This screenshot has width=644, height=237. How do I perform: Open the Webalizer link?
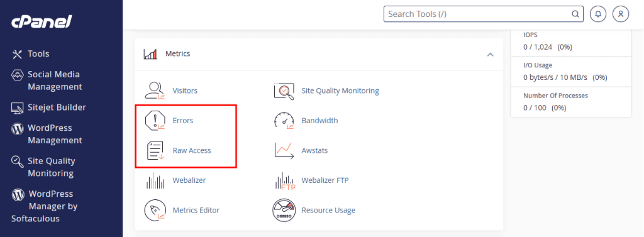coord(189,180)
